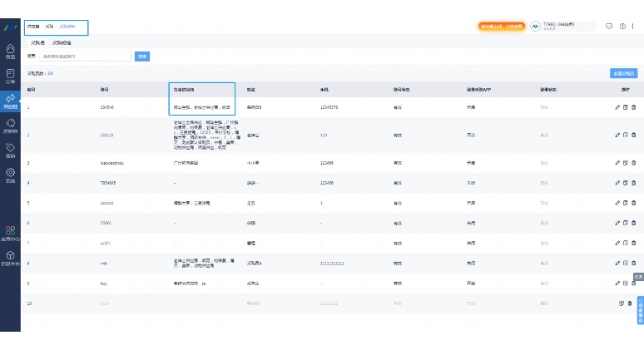
Task: Open the chat message icon in header
Action: (x=609, y=27)
